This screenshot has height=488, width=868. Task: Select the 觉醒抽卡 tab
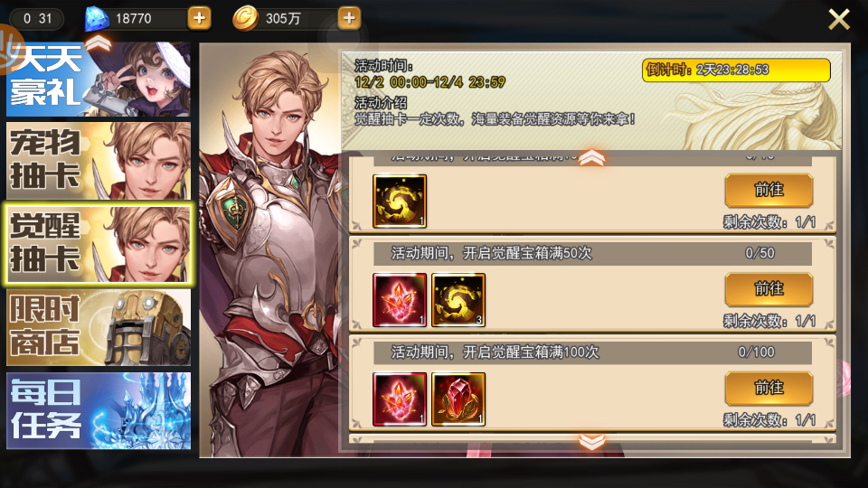click(x=99, y=244)
